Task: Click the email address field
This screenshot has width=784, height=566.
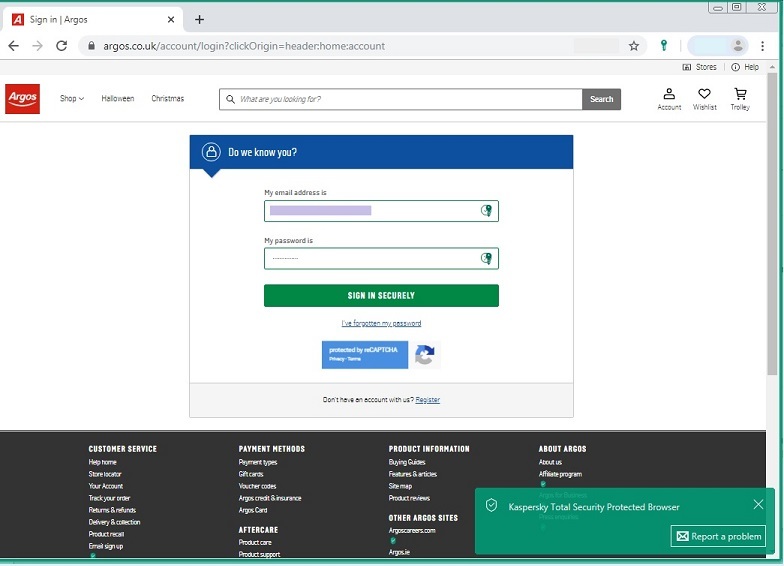Action: click(381, 210)
